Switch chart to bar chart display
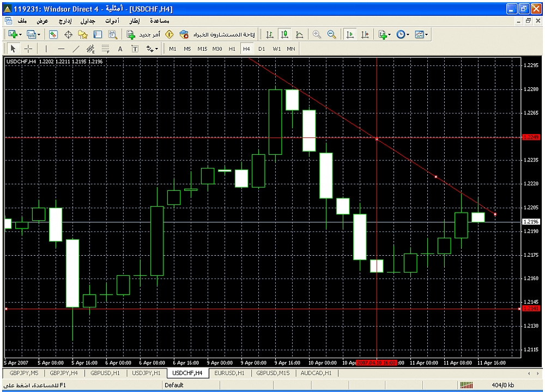Viewport: 545px width, 392px height. click(270, 34)
